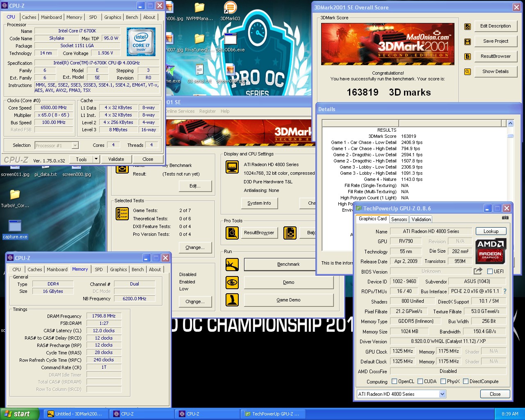Click the BIOS version share icon in GPU-Z
Viewport: 525px width, 420px height.
(478, 271)
